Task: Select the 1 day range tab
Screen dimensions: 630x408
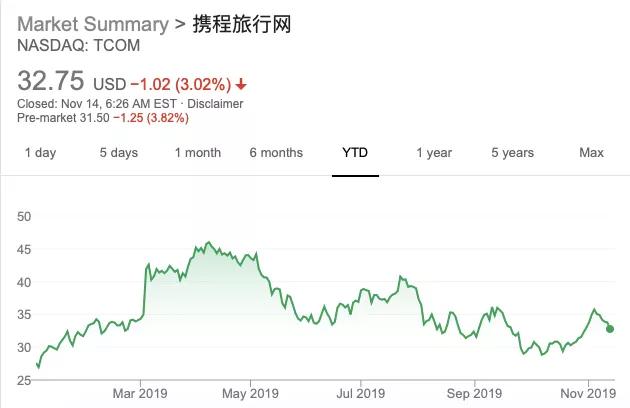Action: pyautogui.click(x=40, y=153)
